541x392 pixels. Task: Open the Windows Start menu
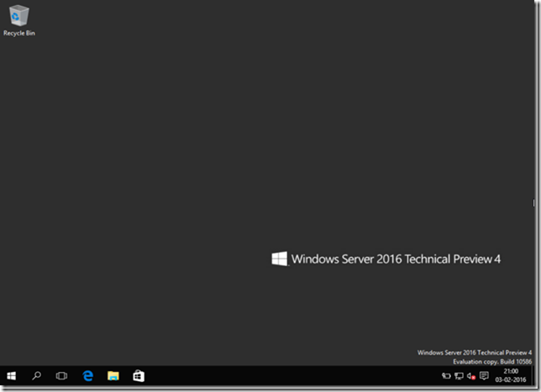12,376
